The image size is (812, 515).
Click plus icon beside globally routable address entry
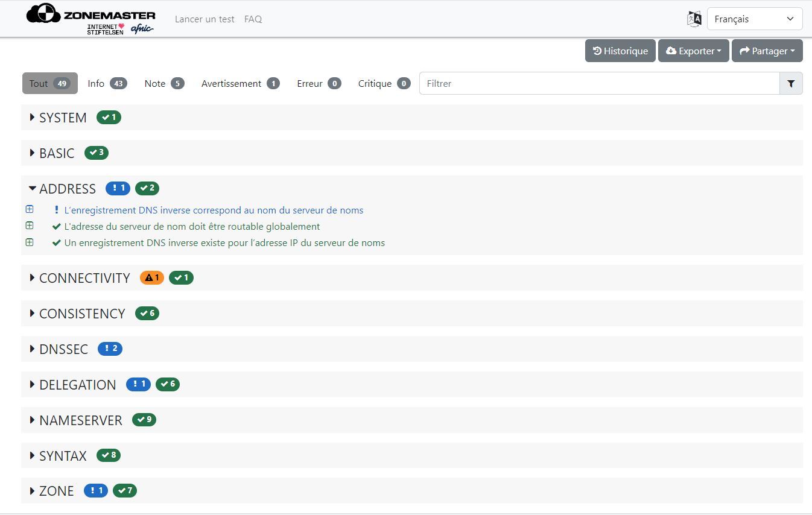30,226
